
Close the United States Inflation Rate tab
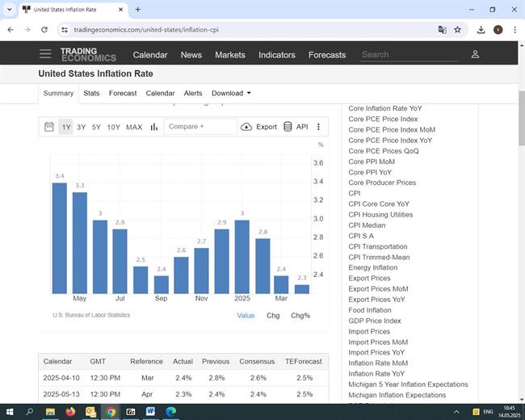tap(121, 10)
